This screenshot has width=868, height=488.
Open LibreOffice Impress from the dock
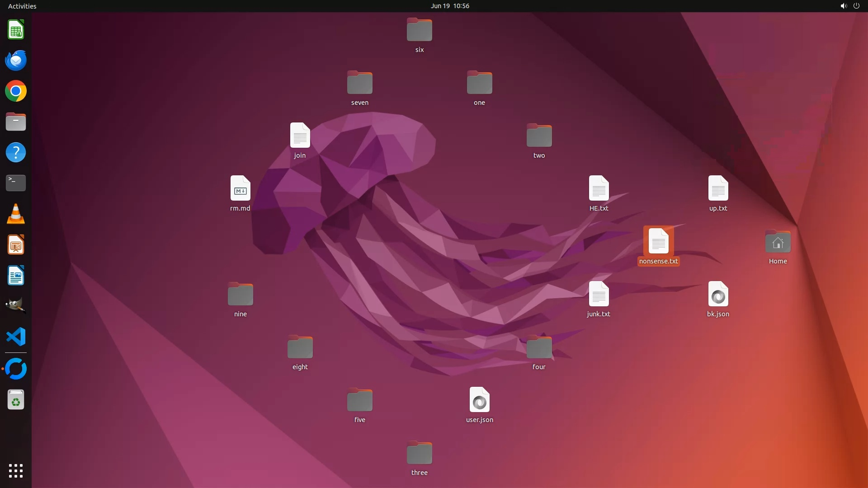16,245
